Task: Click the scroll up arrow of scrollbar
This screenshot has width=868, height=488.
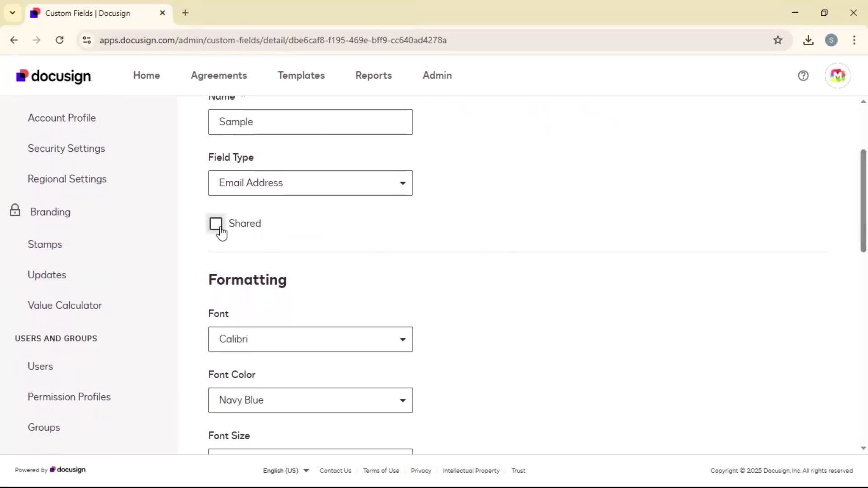Action: click(863, 102)
